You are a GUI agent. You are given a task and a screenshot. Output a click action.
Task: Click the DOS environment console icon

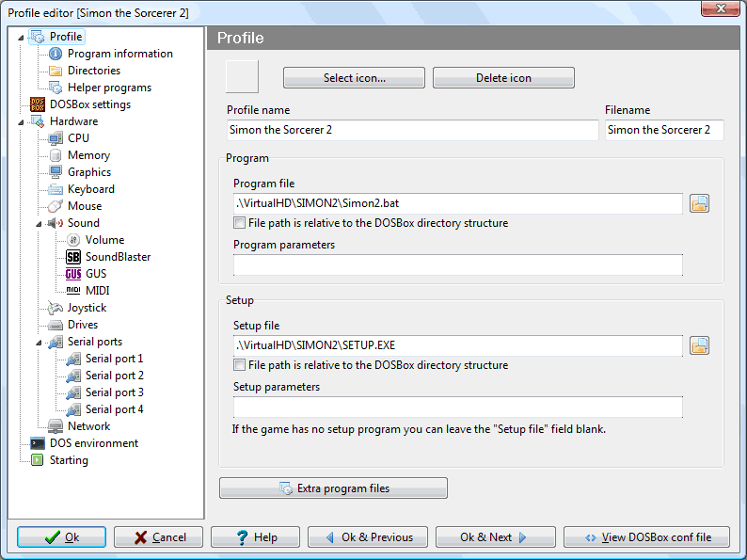[x=38, y=443]
